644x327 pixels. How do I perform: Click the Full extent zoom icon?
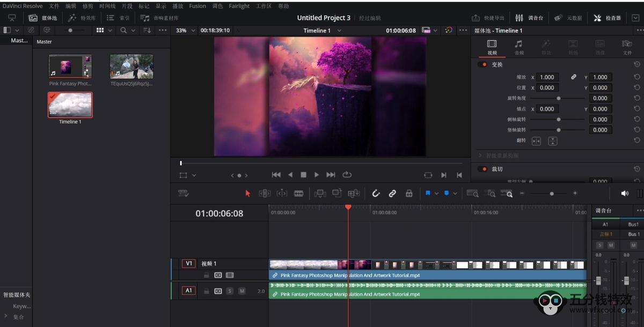(472, 194)
